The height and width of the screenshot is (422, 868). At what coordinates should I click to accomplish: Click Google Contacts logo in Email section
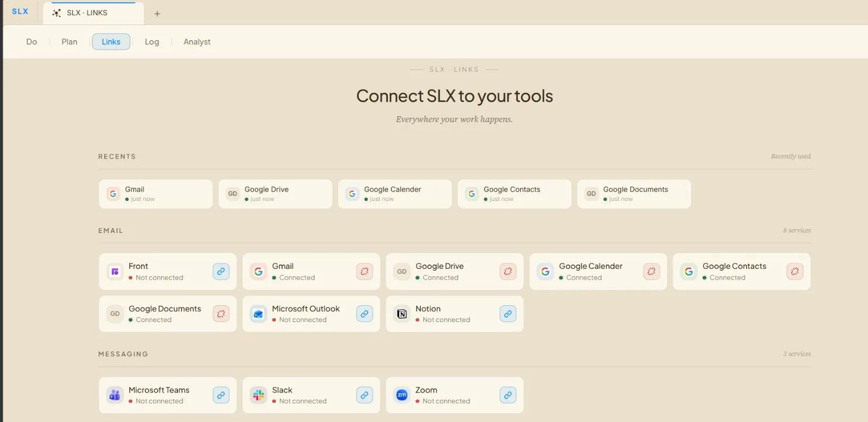click(689, 271)
